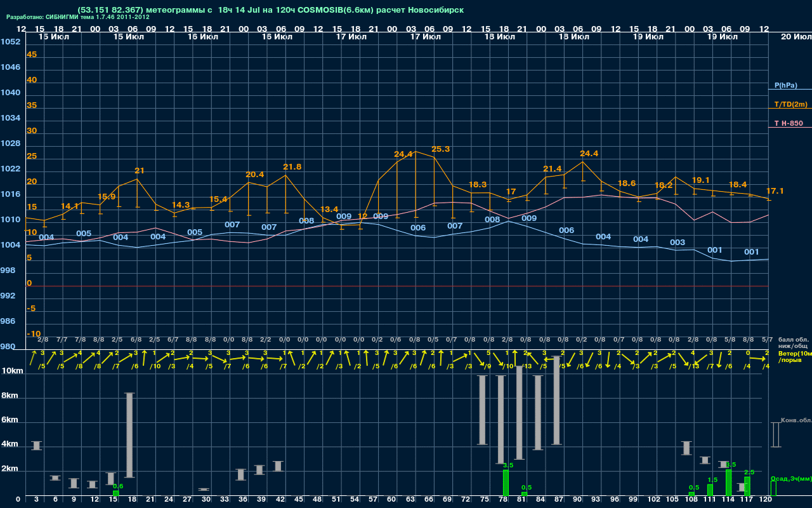Click the 25.3 temperature peak value
The width and height of the screenshot is (812, 508).
tap(440, 149)
